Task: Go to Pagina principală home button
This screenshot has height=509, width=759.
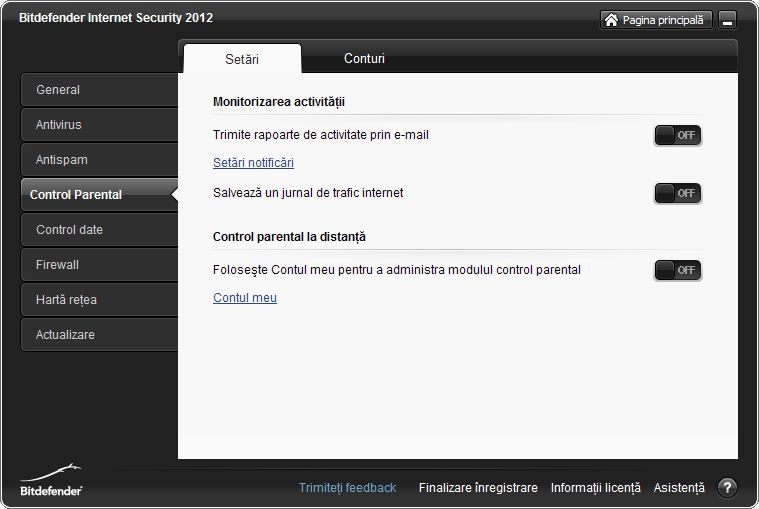Action: [656, 20]
